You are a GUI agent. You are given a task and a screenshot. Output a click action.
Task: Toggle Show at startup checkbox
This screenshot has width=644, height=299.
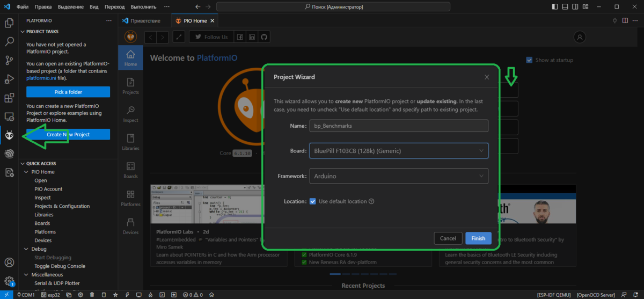(x=529, y=60)
